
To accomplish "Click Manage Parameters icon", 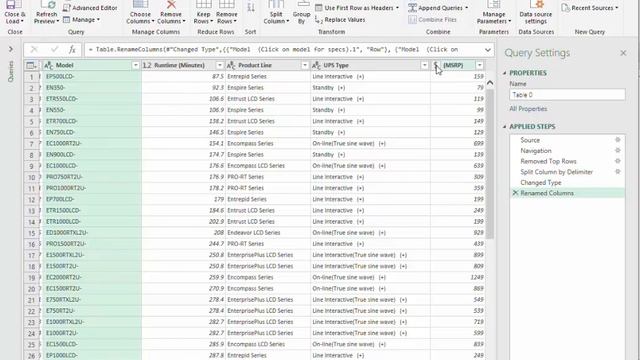I will [x=494, y=4].
